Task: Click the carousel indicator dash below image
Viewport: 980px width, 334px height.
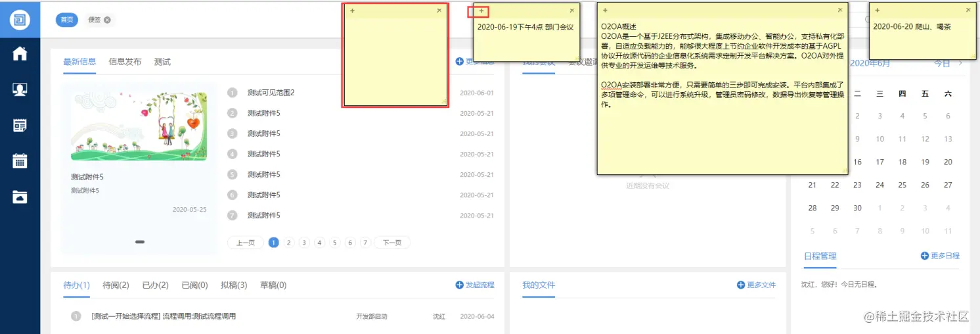Action: point(140,242)
